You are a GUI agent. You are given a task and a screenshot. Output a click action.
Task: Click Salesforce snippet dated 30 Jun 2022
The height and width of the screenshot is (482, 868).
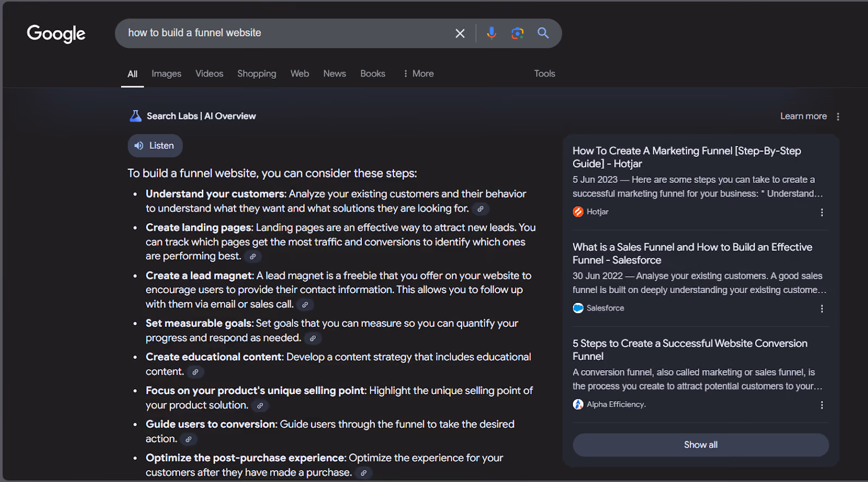(699, 283)
